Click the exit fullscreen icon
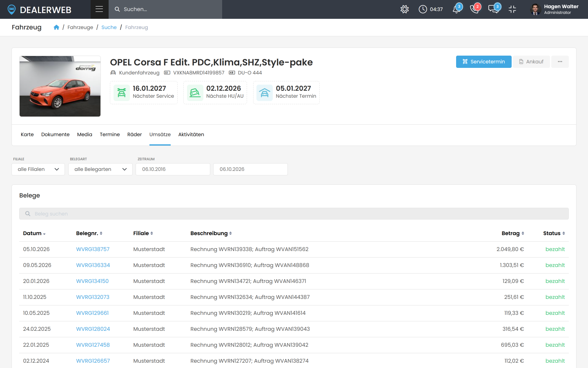The height and width of the screenshot is (368, 588). [512, 9]
